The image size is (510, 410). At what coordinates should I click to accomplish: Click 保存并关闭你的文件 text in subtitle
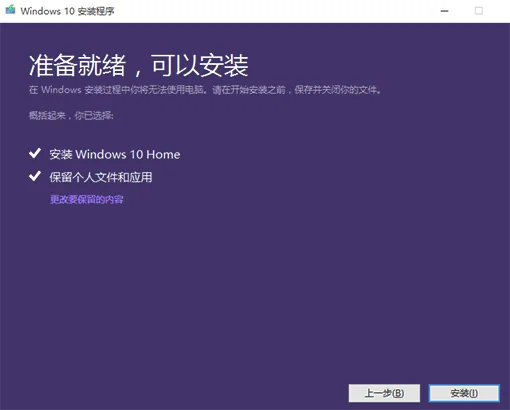(336, 90)
